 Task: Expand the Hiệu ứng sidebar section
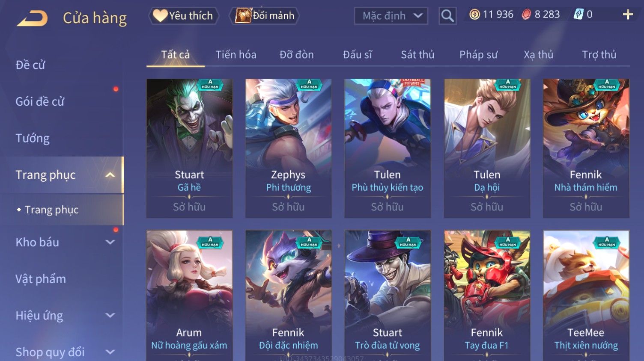coord(110,316)
